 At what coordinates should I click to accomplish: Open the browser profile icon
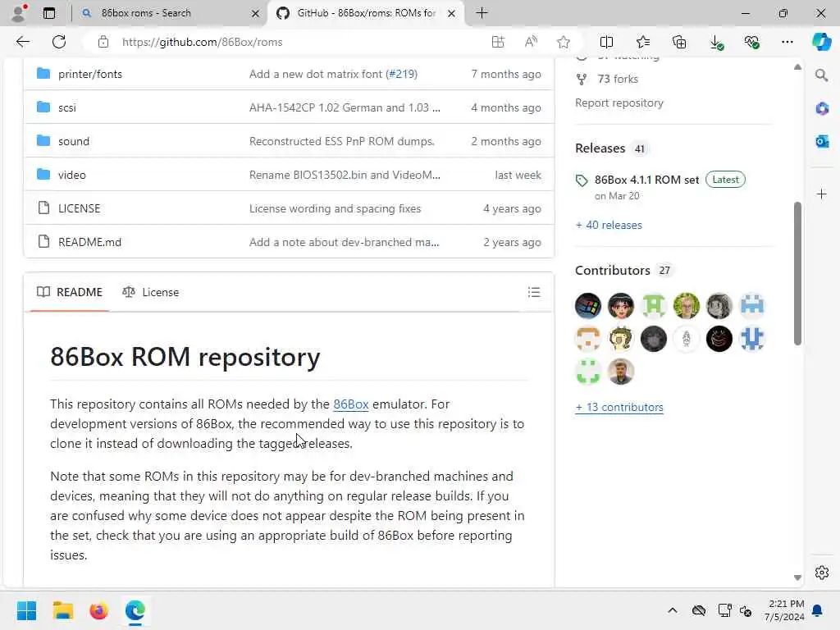pyautogui.click(x=19, y=13)
